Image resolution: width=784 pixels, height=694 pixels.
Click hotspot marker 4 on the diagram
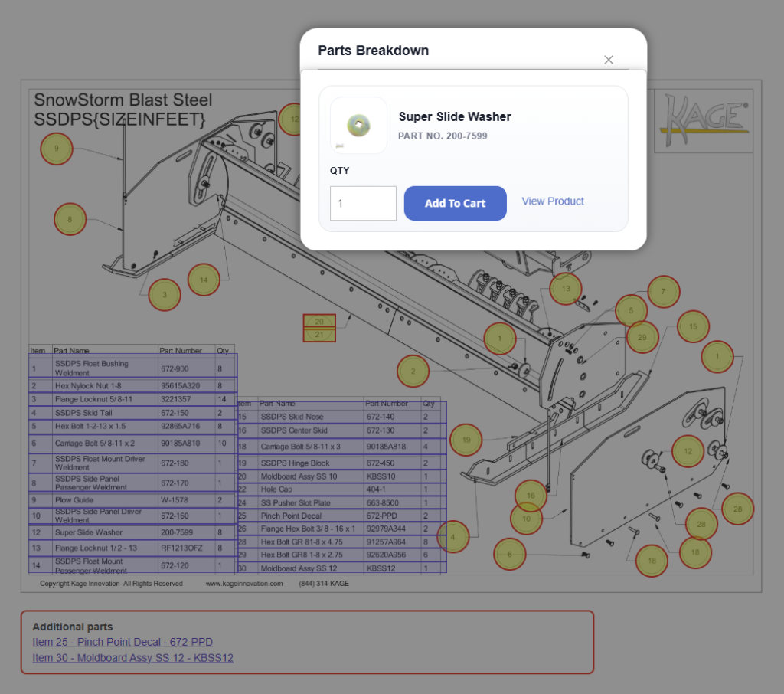click(x=453, y=537)
